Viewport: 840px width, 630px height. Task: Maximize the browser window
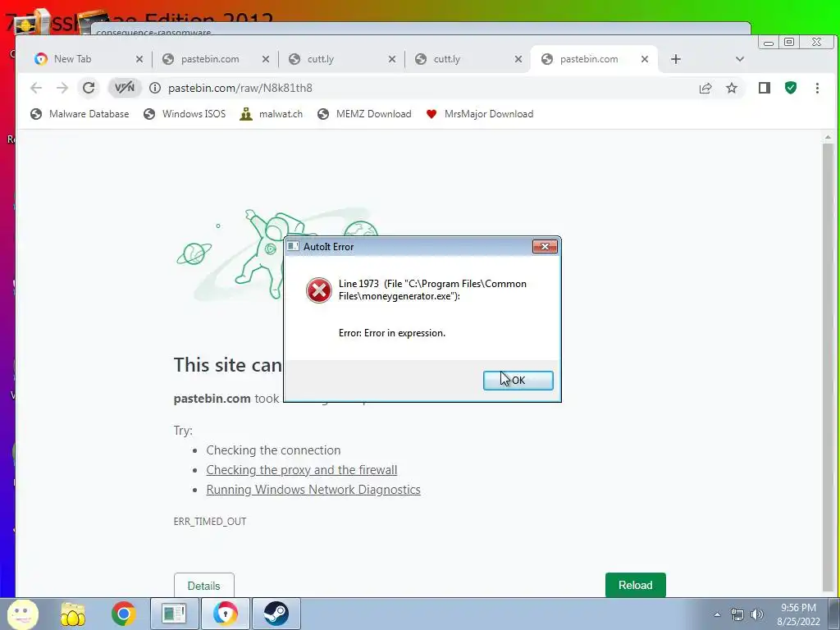pyautogui.click(x=789, y=43)
